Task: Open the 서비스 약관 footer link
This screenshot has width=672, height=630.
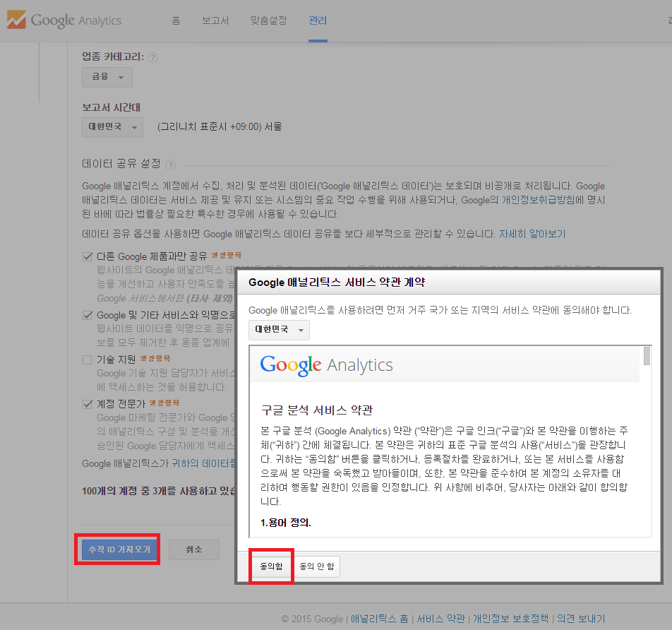Action: click(x=440, y=619)
